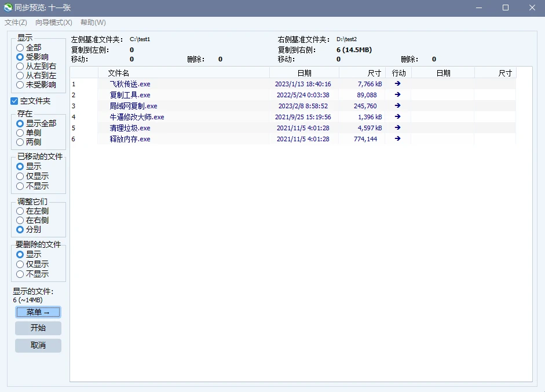Click the date 2021/9/25 15:19:56
This screenshot has height=392, width=545.
point(303,117)
